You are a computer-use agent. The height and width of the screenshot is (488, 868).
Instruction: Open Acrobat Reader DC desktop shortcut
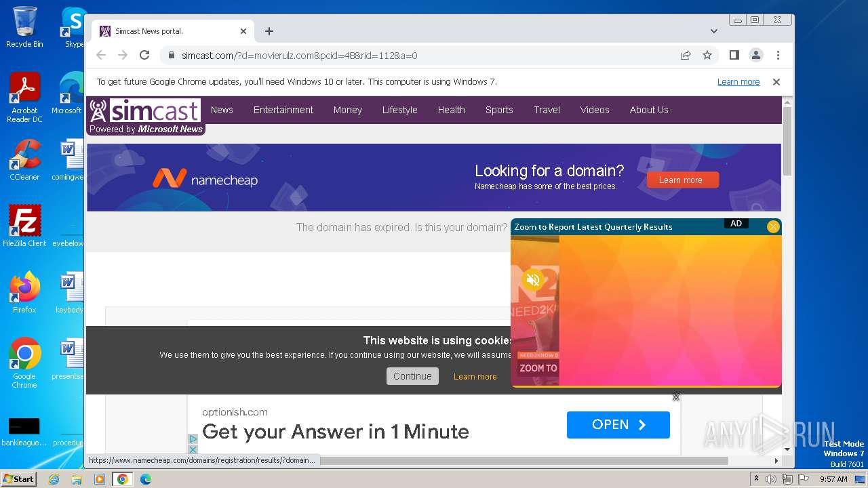click(24, 98)
